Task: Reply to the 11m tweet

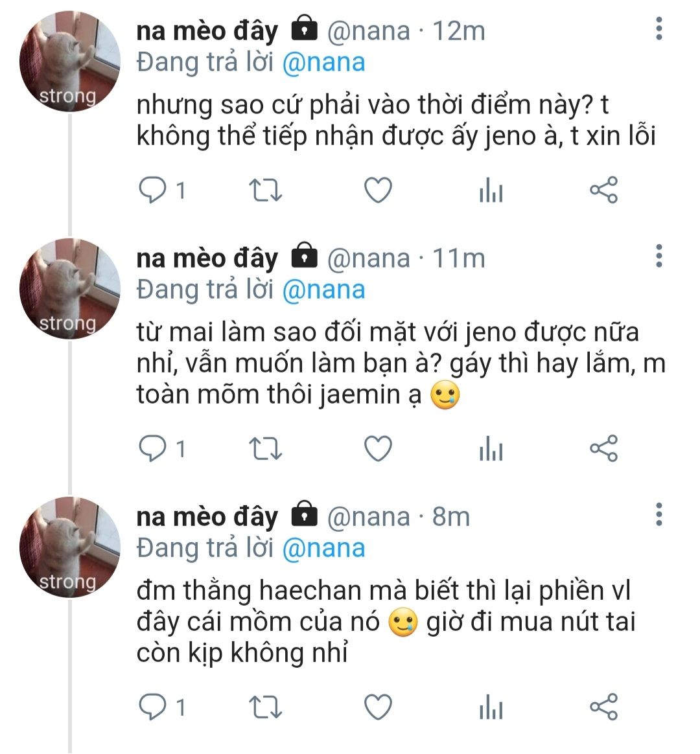Action: coord(153,448)
